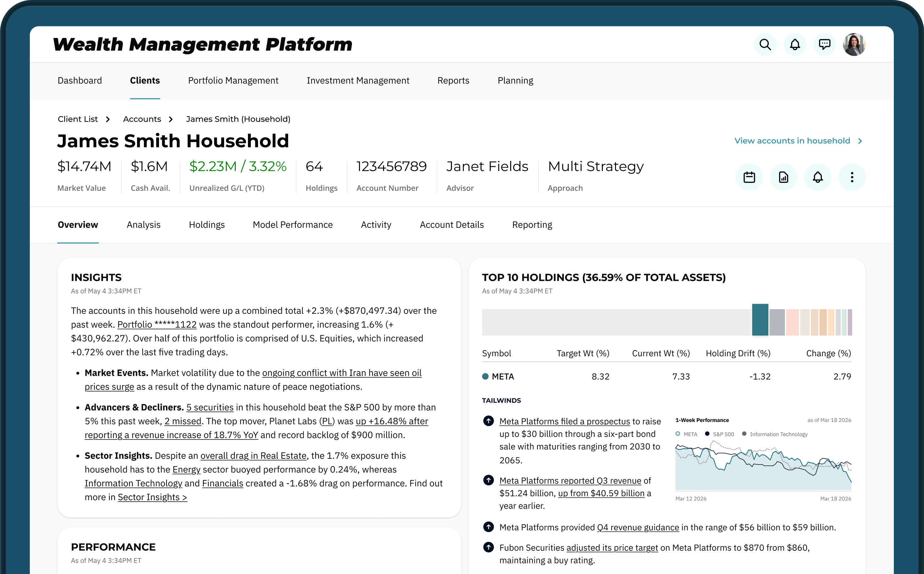Viewport: 924px width, 574px height.
Task: Expand chevron after Client List breadcrumb
Action: [108, 120]
